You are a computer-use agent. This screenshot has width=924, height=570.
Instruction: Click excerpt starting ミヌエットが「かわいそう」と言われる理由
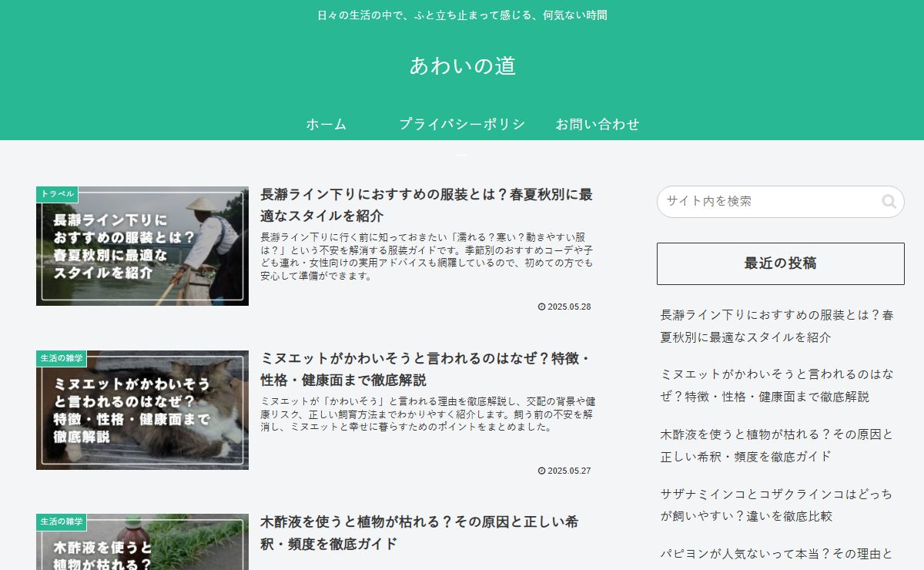(x=427, y=414)
